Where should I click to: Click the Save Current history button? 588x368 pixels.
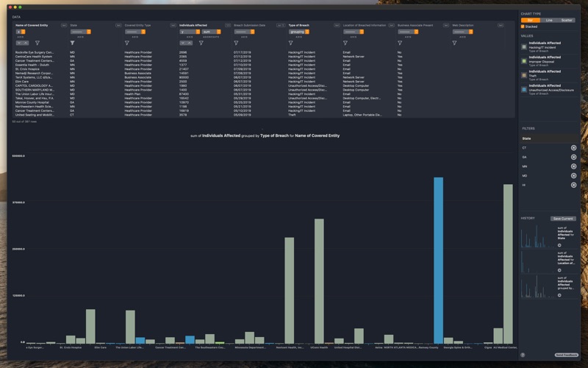click(x=563, y=219)
